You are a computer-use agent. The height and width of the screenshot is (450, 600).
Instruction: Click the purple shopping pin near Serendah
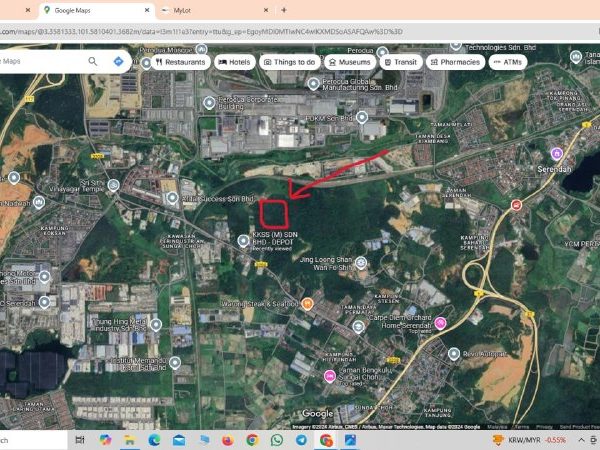coord(557,154)
